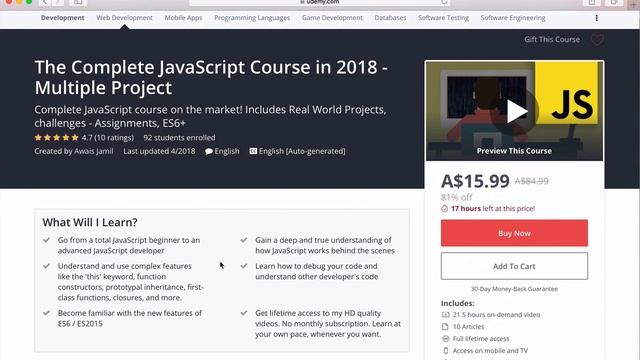This screenshot has width=640, height=360.
Task: Open the Development category
Action: pos(62,18)
